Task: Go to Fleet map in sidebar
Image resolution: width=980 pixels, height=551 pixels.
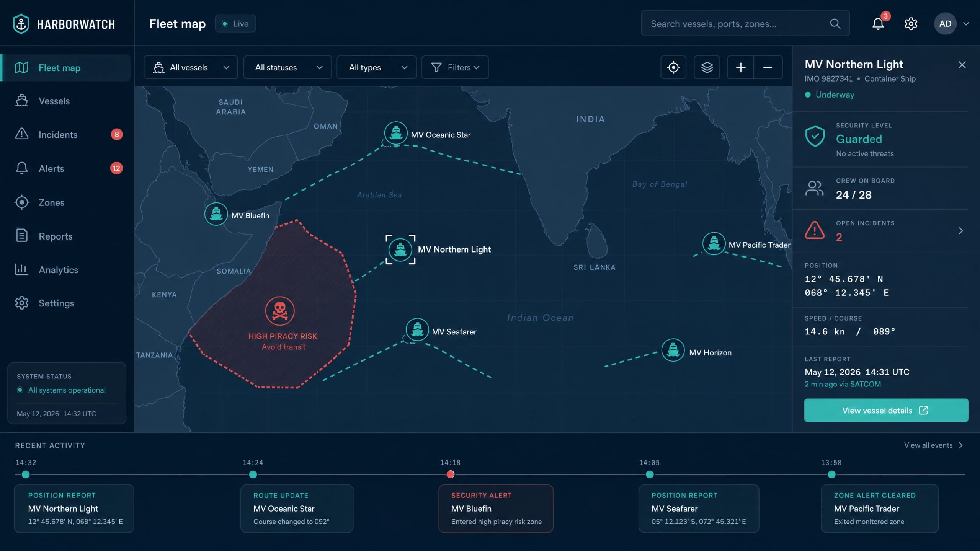Action: point(66,68)
